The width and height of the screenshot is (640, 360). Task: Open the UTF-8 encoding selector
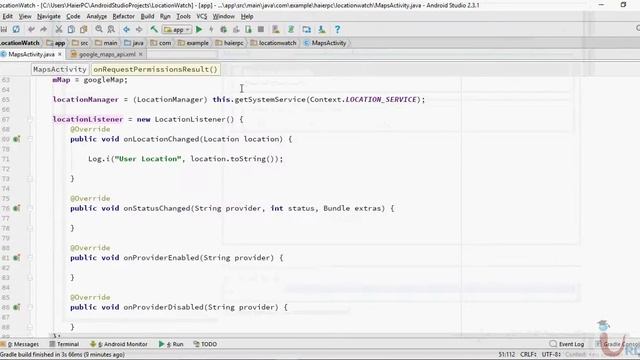click(x=551, y=355)
